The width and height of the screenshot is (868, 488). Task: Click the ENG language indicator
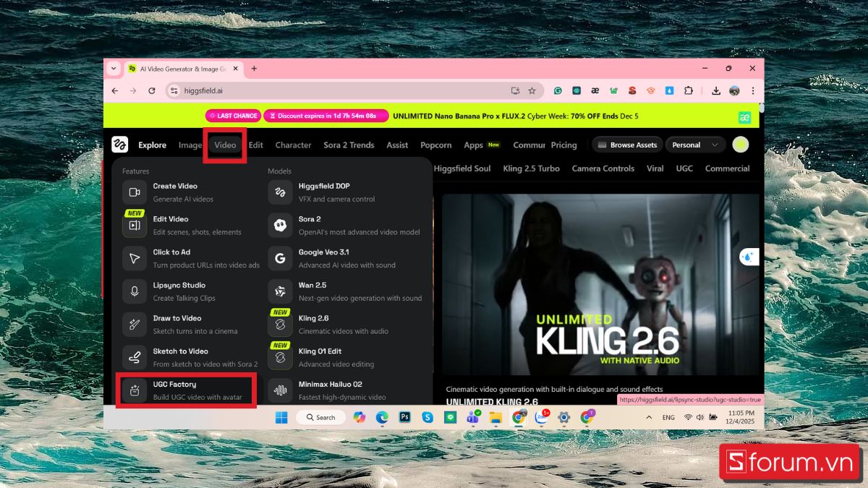[x=668, y=417]
